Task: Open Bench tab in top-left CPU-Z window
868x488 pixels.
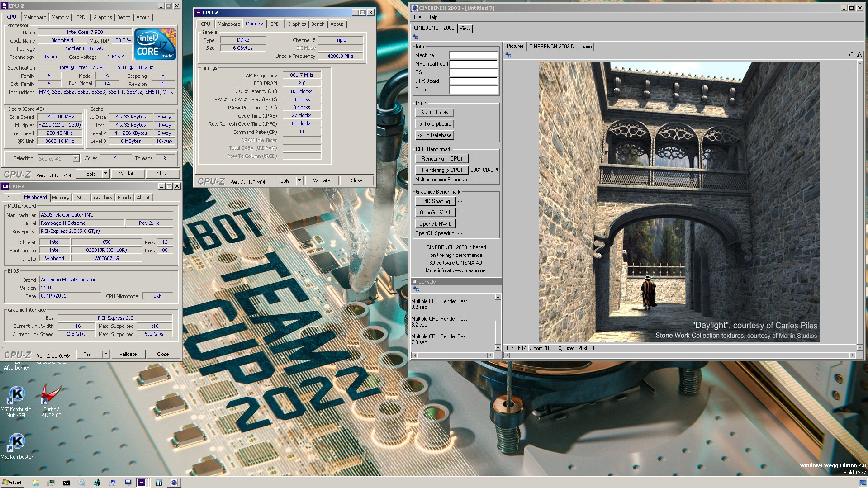Action: (x=123, y=17)
